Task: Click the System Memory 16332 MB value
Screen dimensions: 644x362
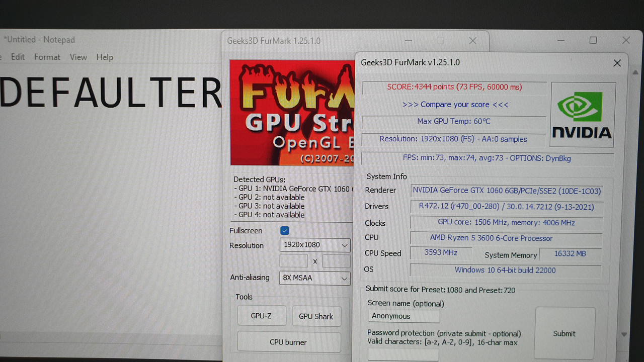Action: click(x=570, y=254)
